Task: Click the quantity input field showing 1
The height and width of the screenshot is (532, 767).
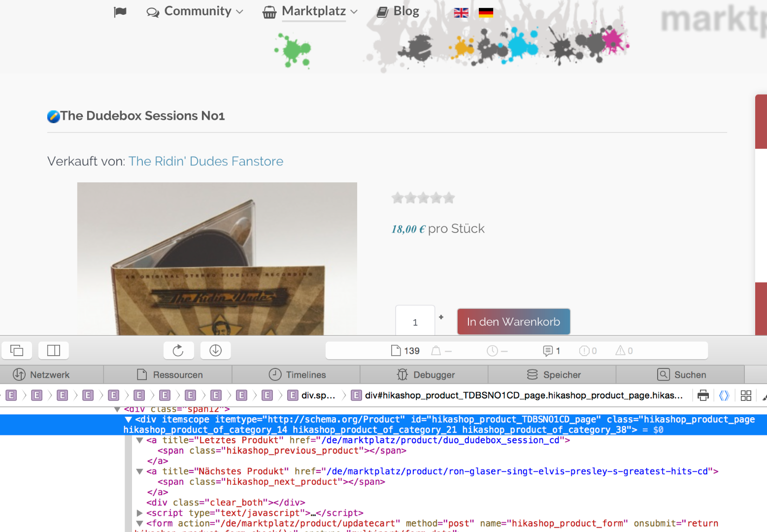Action: (x=415, y=321)
